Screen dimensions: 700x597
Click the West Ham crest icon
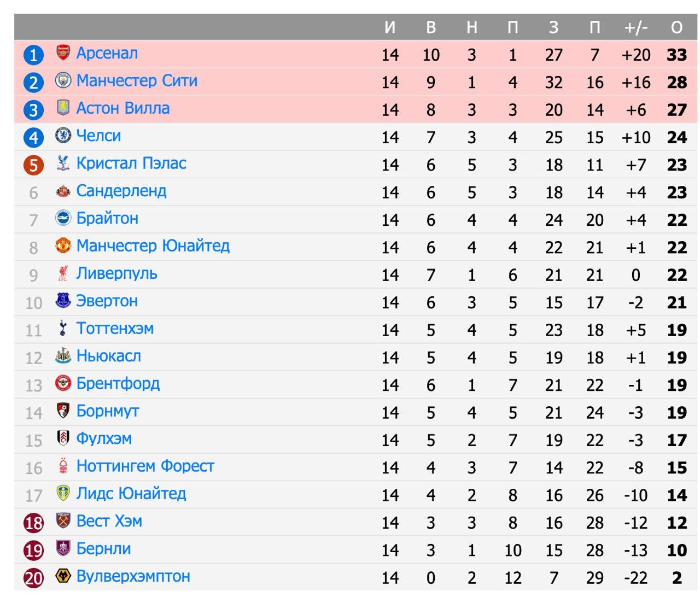point(63,521)
